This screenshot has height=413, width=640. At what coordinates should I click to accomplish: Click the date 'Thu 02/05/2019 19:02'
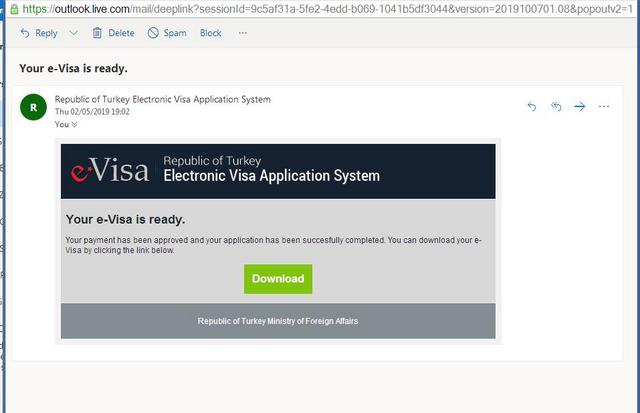click(92, 112)
